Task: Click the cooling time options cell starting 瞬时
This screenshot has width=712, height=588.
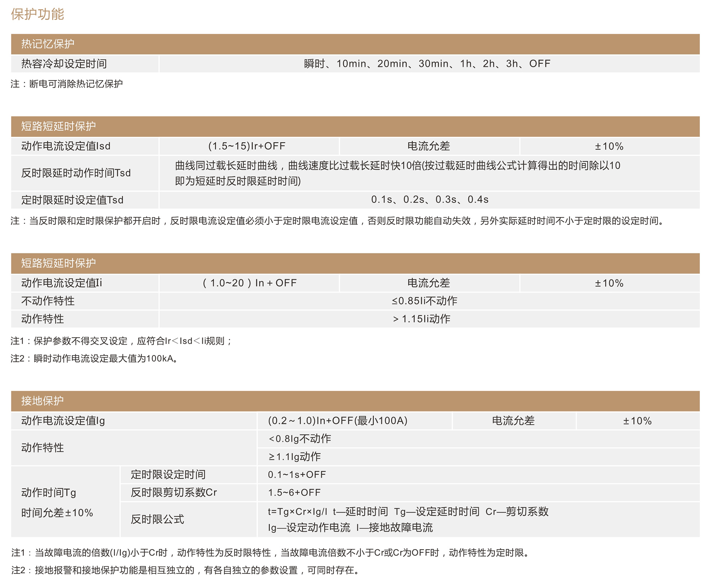Action: 427,64
